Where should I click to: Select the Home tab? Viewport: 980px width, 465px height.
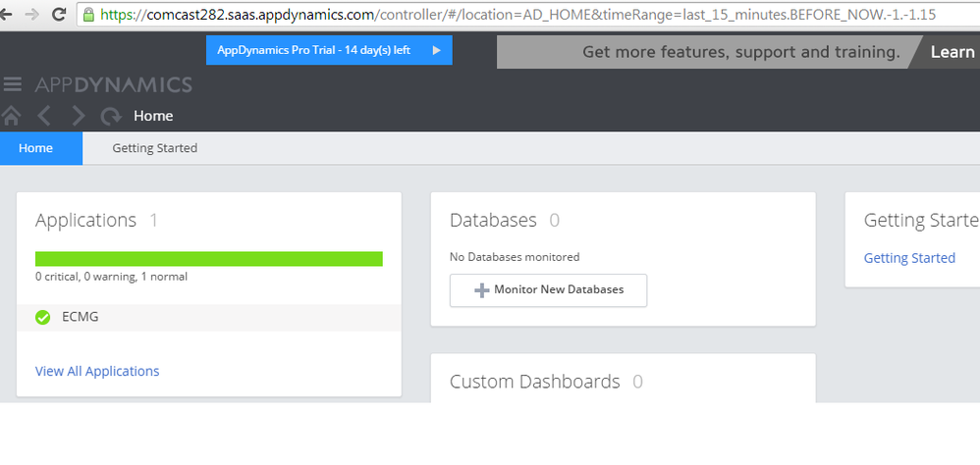click(35, 148)
